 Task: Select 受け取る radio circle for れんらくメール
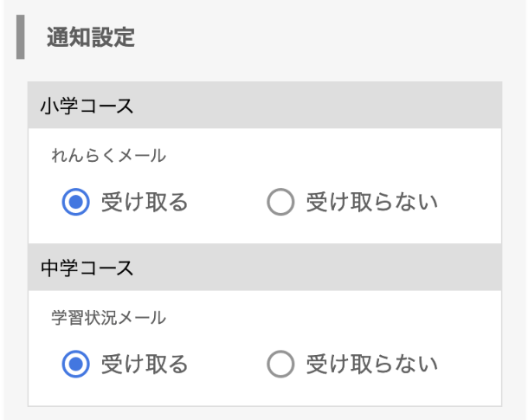(77, 203)
